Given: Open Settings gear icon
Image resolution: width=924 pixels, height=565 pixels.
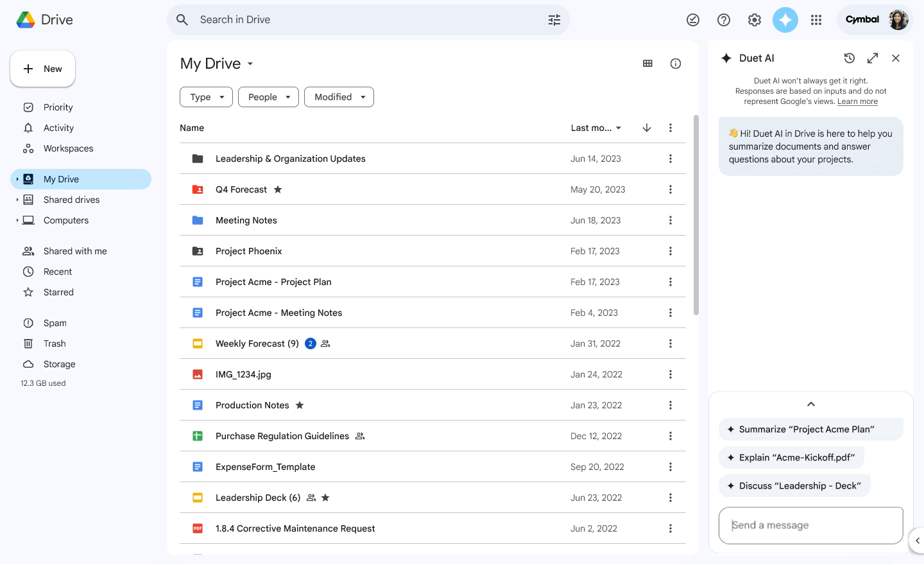Looking at the screenshot, I should [755, 20].
